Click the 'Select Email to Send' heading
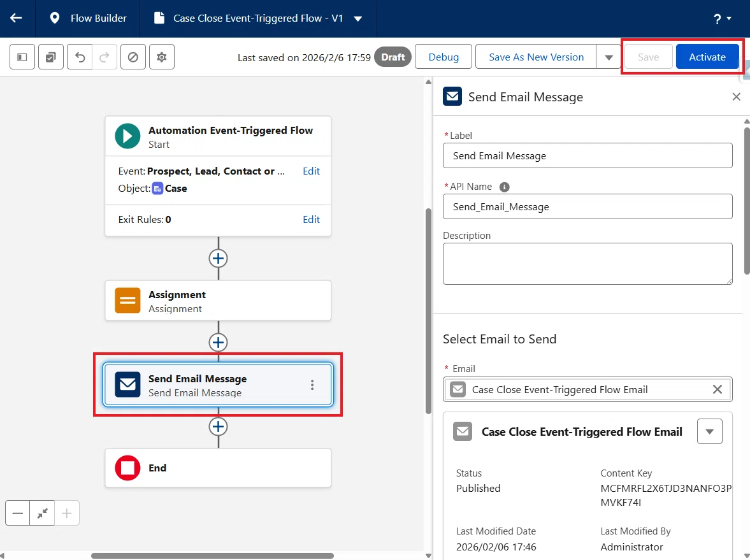Screen dimensions: 750x560 coord(500,339)
